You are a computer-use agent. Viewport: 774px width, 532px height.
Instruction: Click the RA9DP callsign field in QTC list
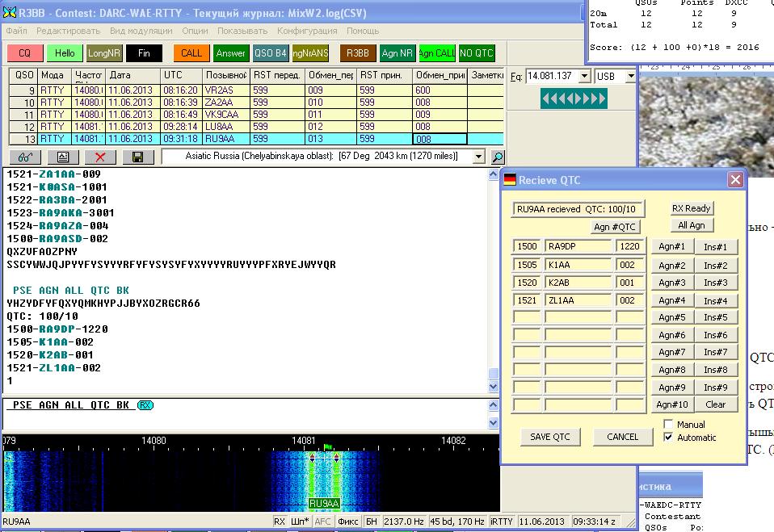click(x=578, y=246)
